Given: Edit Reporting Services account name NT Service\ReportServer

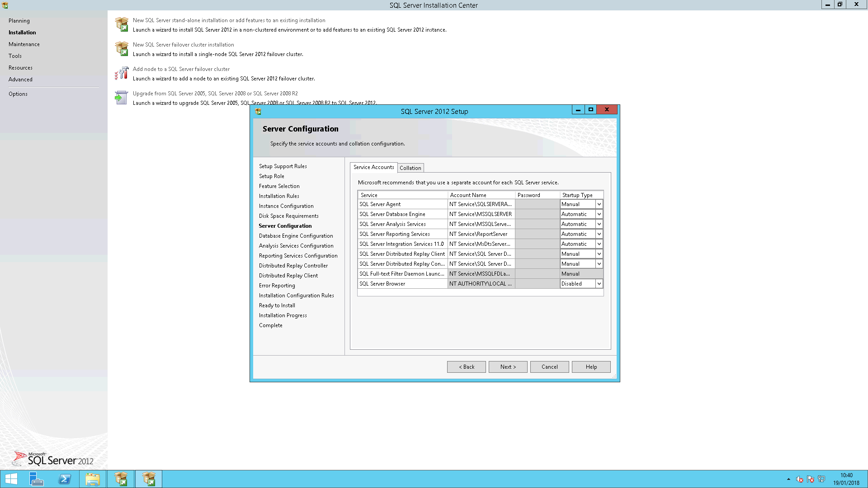Looking at the screenshot, I should (x=481, y=234).
